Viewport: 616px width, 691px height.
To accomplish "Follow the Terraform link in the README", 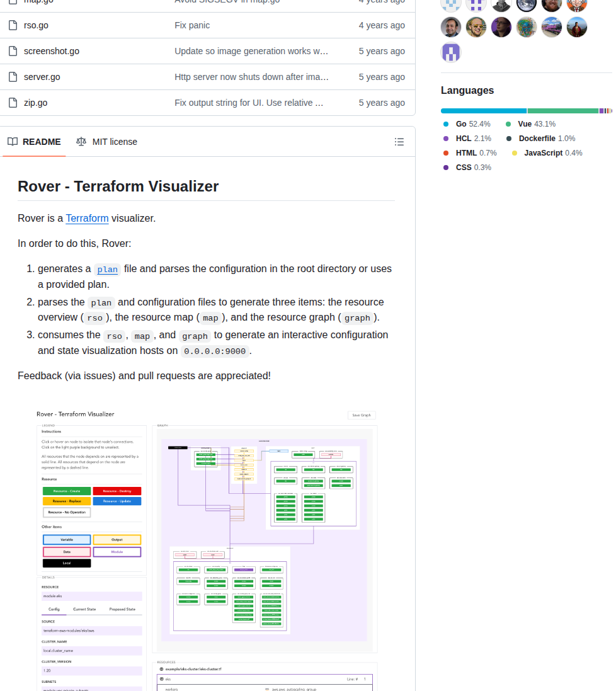I will click(87, 218).
